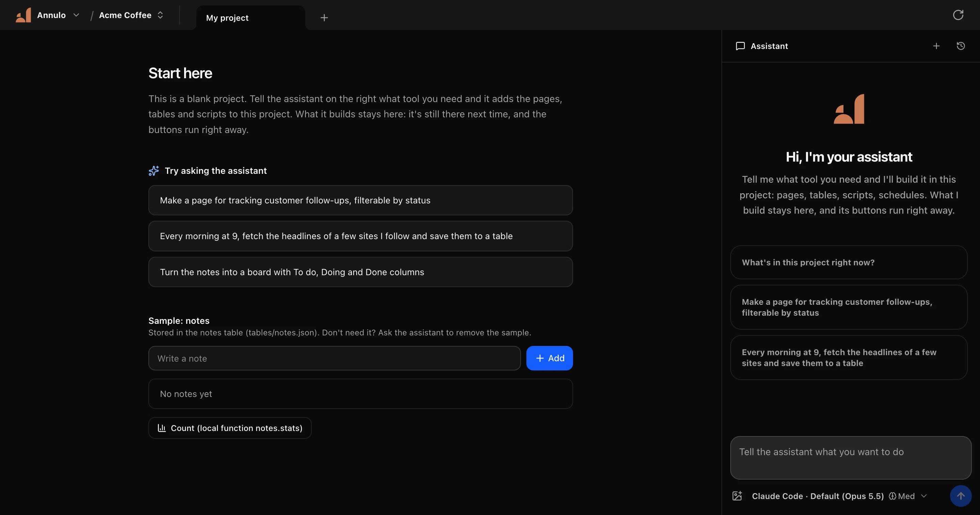
Task: Open the Acme Coffee project switcher
Action: [x=131, y=15]
